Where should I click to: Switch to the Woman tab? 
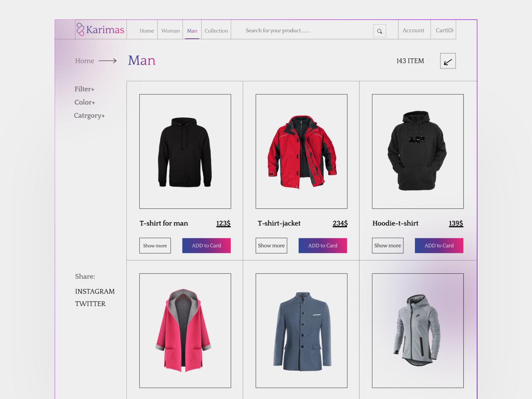[x=170, y=30]
